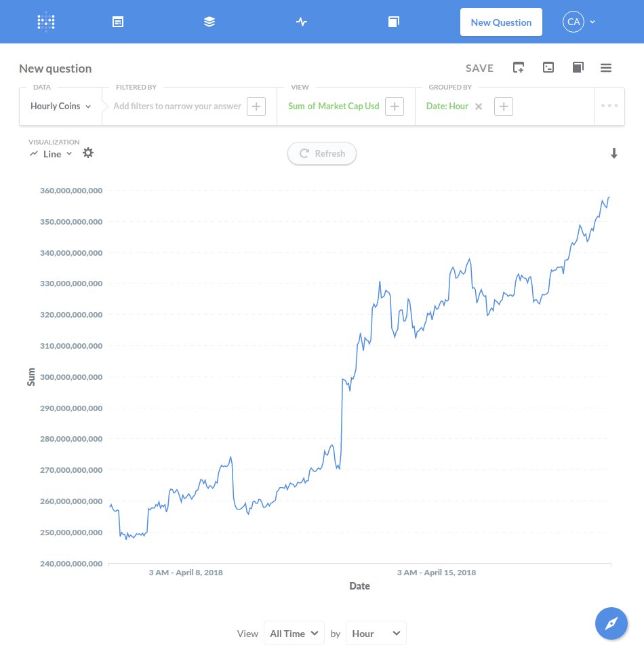The image size is (644, 656).
Task: Click the 310,000,000,000 axis label
Action: 71,346
